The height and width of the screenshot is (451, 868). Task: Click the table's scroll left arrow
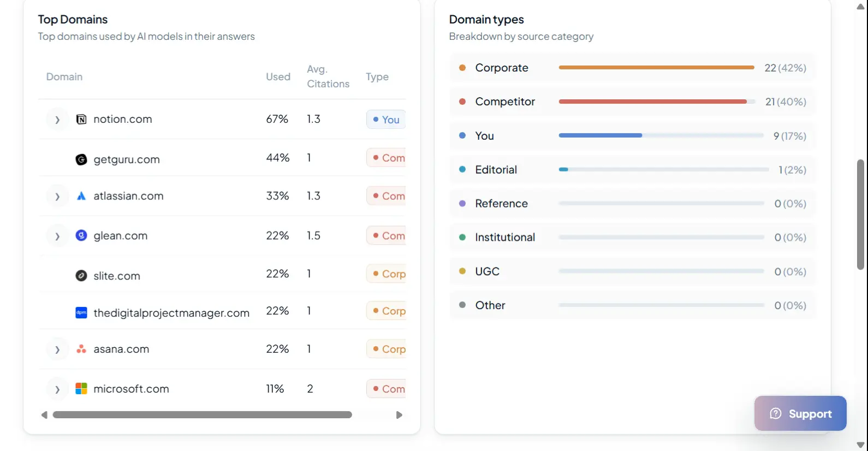click(44, 415)
